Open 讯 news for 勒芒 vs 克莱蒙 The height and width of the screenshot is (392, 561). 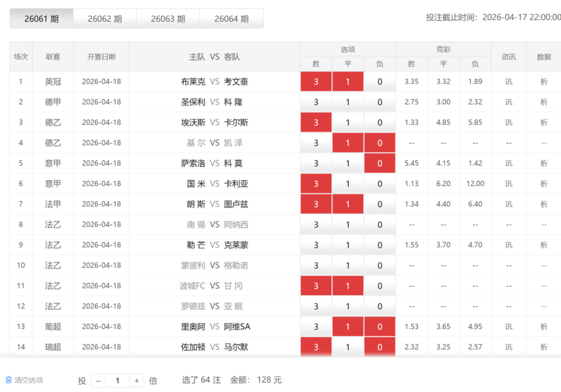(508, 244)
